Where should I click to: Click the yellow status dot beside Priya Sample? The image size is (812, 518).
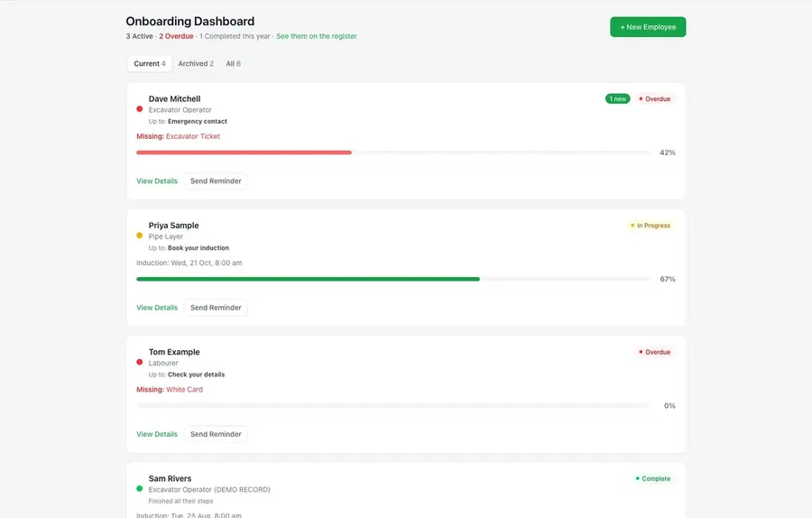pos(139,236)
